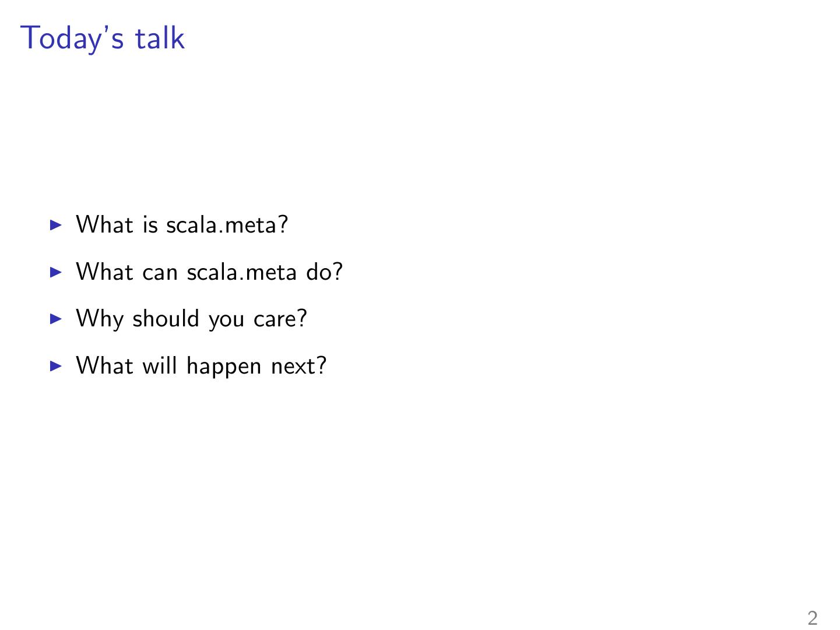Viewport: 840px width, 630px height.
Task: Select the "What will happen next?" bullet line
Action: (x=201, y=366)
